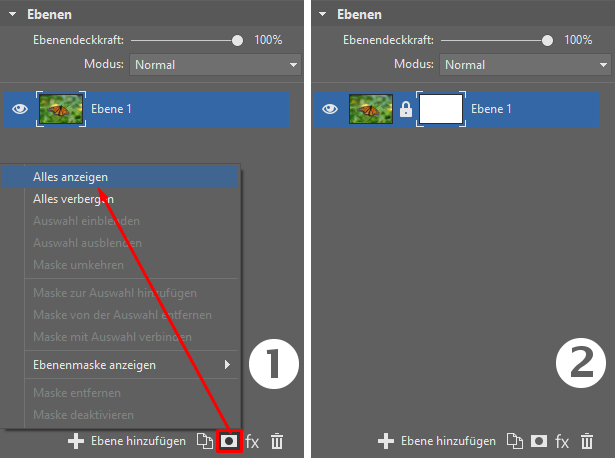Click mask icon in right panel
The image size is (615, 458).
coord(539,441)
